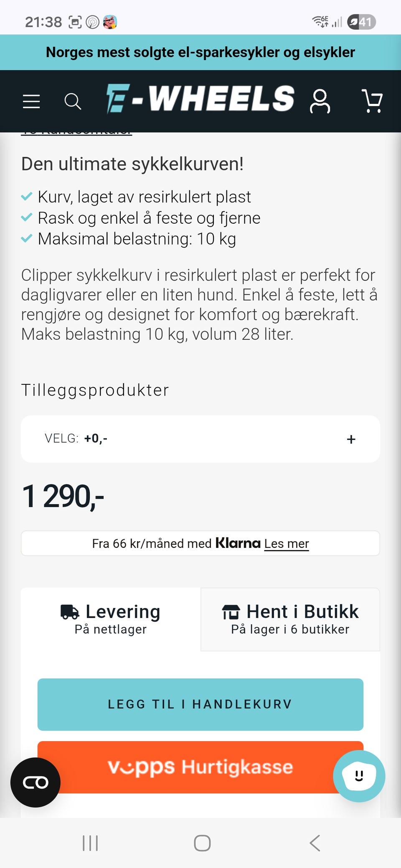401x868 pixels.
Task: Open the chat assistant bubble
Action: (359, 776)
